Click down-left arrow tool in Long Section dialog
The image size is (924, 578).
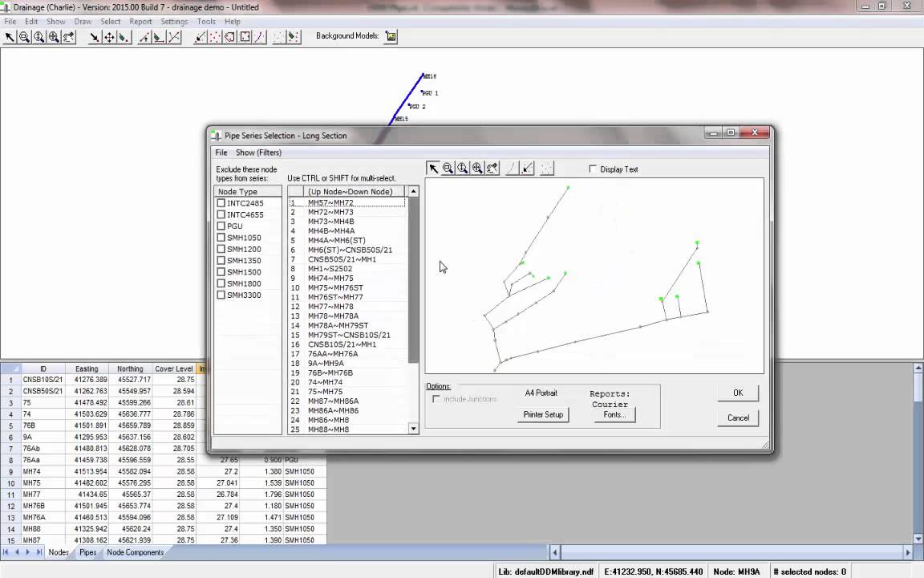click(528, 169)
